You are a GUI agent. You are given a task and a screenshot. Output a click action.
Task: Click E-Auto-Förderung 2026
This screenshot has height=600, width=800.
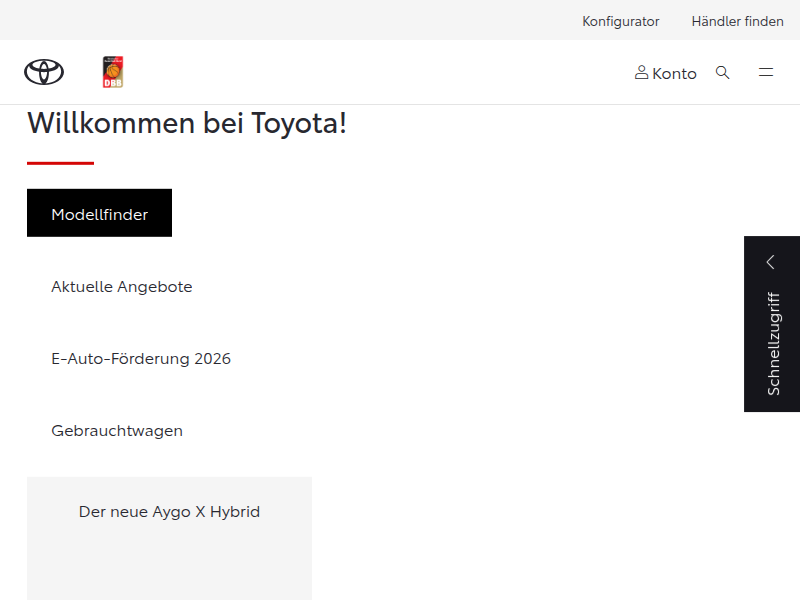coord(141,358)
